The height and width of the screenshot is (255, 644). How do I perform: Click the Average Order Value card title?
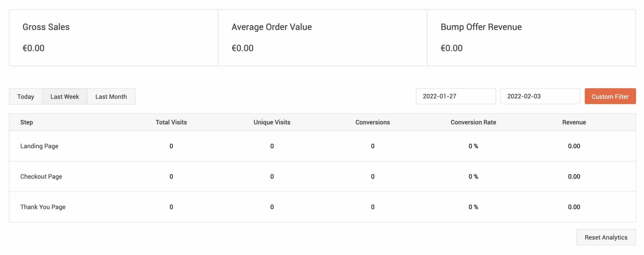(271, 27)
